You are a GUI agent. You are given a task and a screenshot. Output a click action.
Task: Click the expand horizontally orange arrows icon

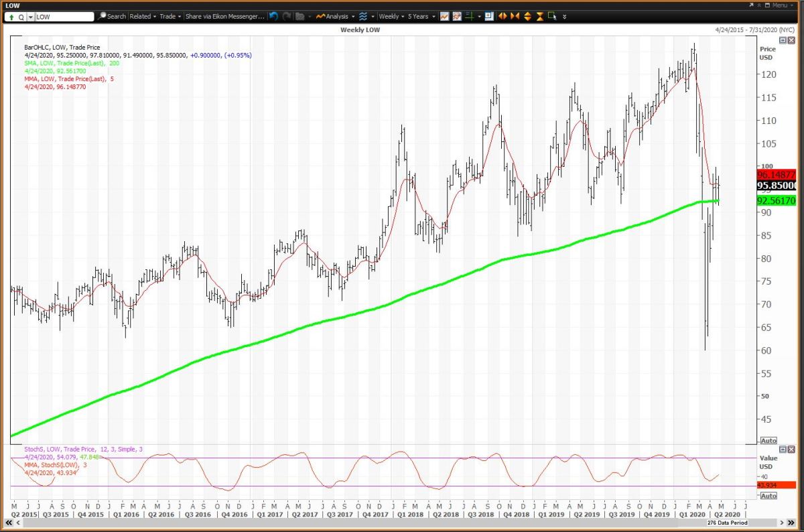coord(503,16)
